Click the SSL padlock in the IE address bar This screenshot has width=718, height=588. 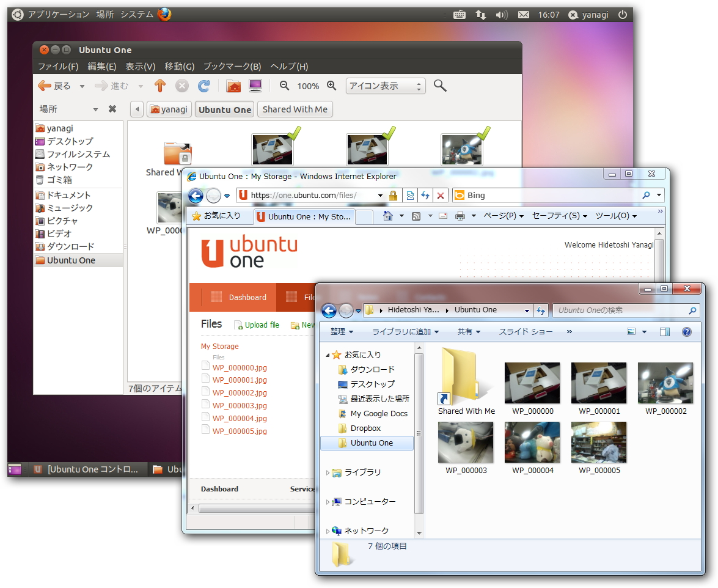(x=394, y=195)
